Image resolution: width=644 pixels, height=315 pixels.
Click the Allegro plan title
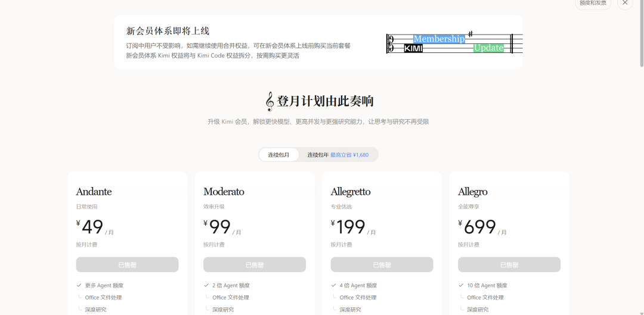[473, 192]
